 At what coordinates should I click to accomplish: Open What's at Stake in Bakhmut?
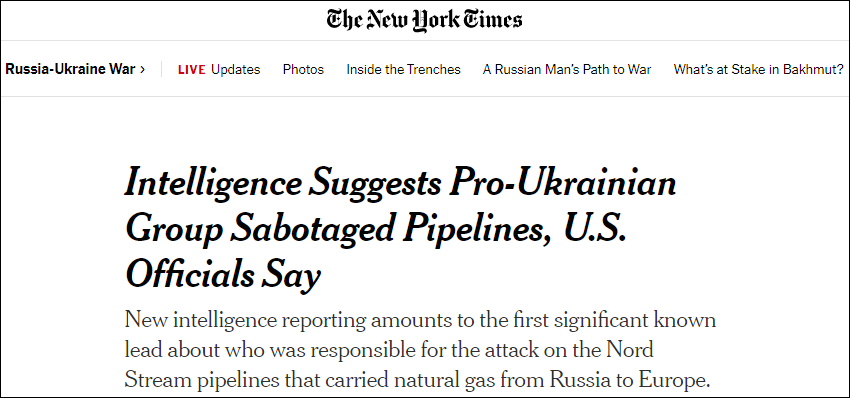[x=758, y=69]
